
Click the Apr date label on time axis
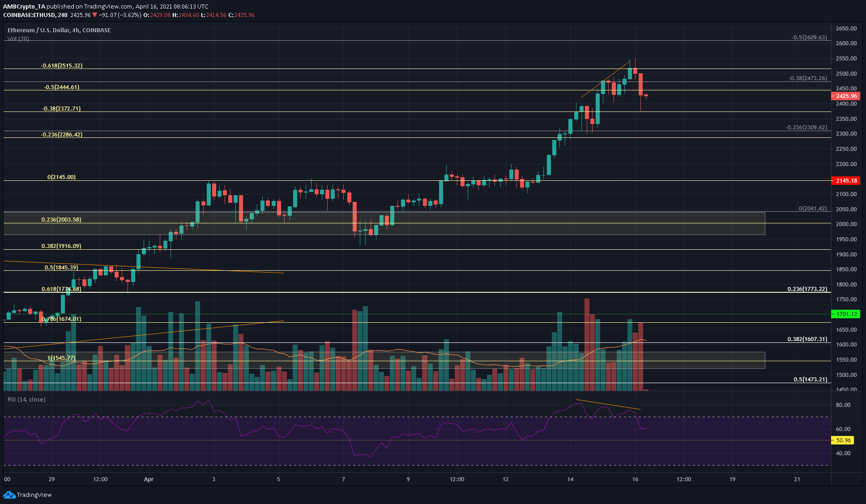pyautogui.click(x=149, y=479)
